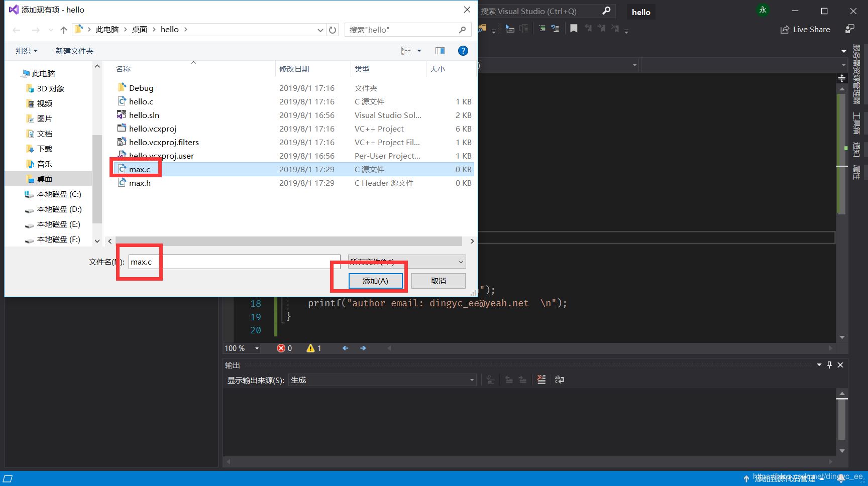This screenshot has width=868, height=486.
Task: Click the error count indicator icon
Action: click(x=281, y=348)
